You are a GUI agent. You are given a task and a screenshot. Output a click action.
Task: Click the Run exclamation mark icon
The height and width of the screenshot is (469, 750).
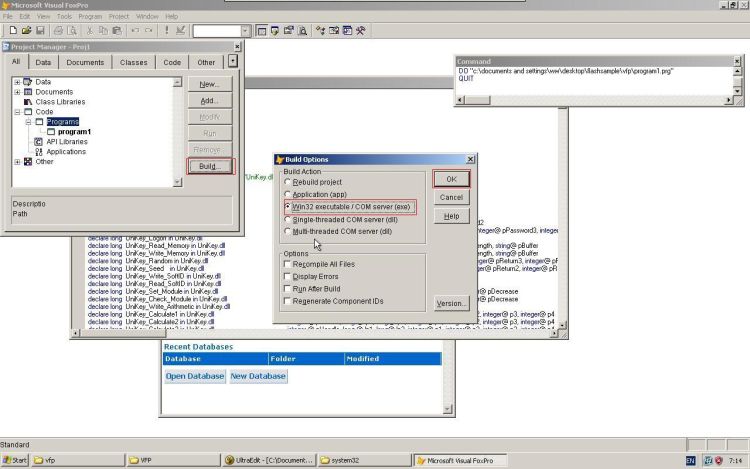click(166, 31)
